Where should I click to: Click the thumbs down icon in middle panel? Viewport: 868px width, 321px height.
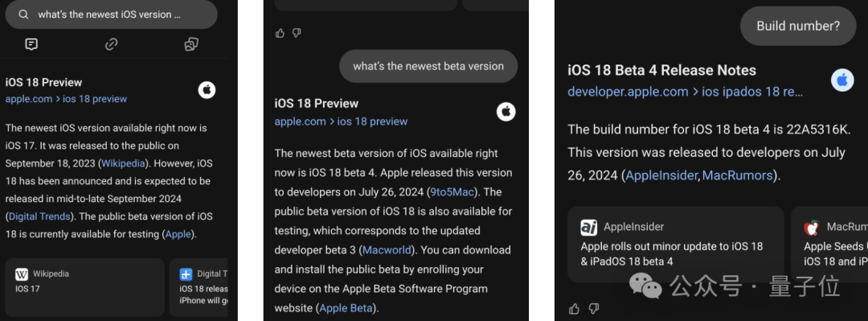[x=297, y=33]
